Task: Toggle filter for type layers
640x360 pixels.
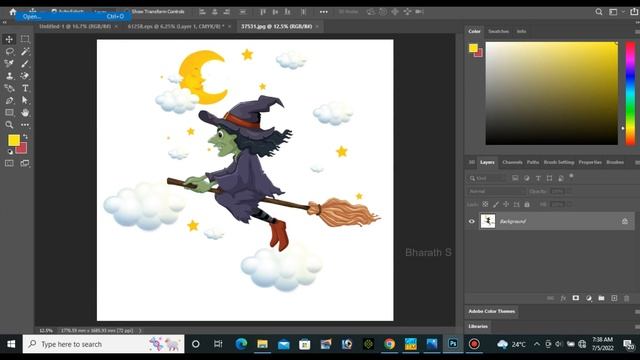Action: 538,178
